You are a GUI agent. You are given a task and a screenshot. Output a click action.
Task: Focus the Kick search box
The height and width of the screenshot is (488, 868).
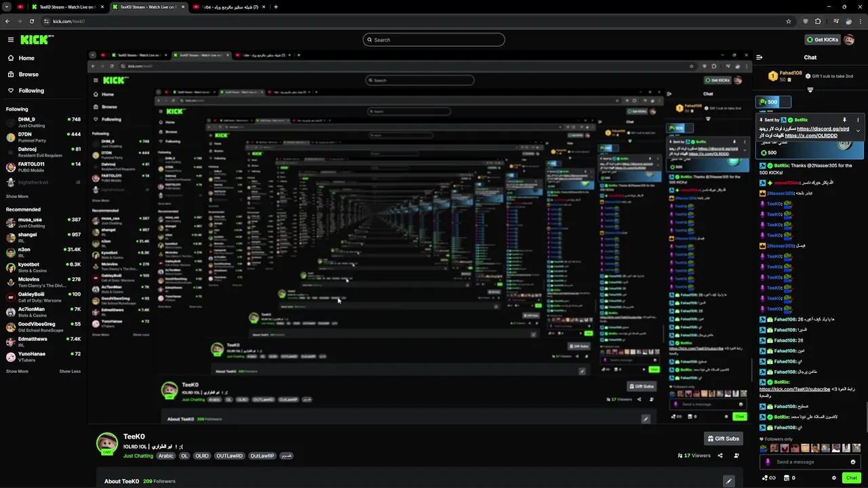(434, 39)
